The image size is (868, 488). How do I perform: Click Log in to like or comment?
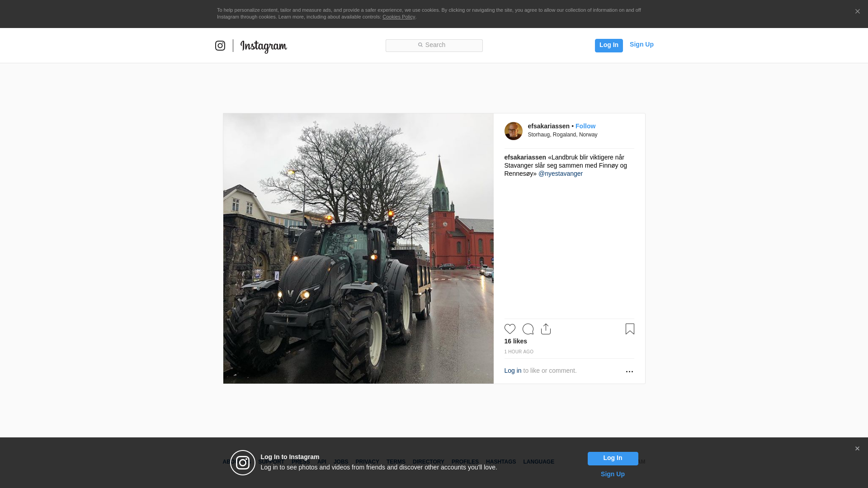click(x=513, y=371)
